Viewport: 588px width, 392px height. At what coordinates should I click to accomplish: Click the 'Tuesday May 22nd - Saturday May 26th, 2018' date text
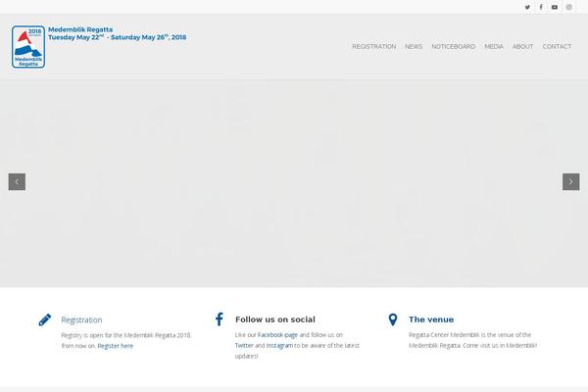[x=117, y=37]
